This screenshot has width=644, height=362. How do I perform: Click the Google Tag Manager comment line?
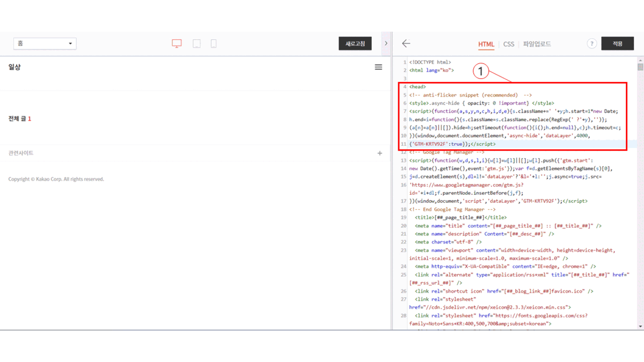coord(447,152)
